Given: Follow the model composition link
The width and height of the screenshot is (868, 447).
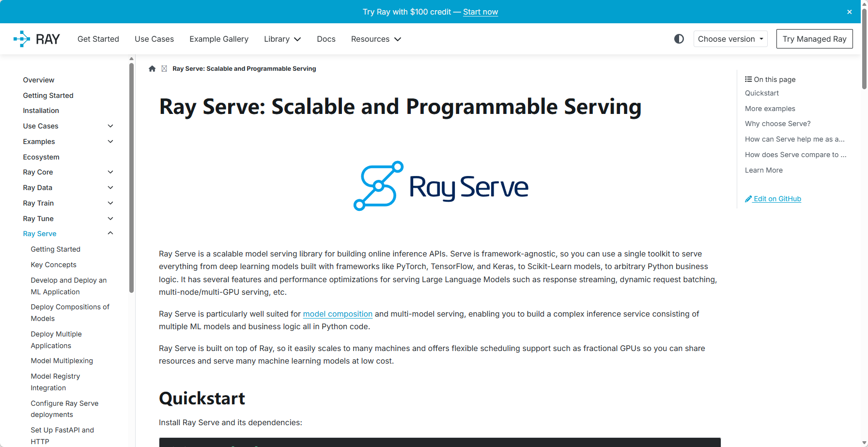Looking at the screenshot, I should [x=338, y=314].
